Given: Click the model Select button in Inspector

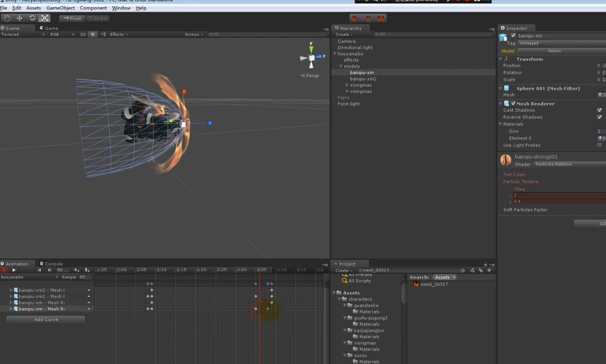Looking at the screenshot, I should [554, 51].
